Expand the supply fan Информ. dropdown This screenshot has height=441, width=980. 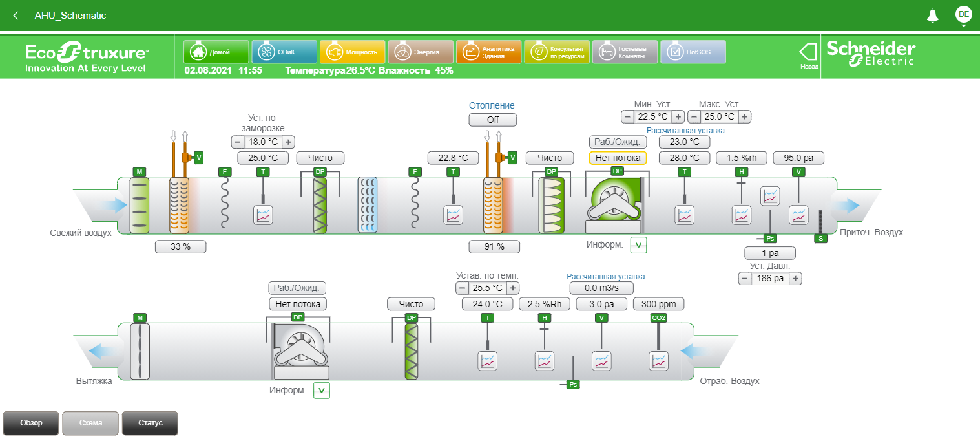point(638,245)
